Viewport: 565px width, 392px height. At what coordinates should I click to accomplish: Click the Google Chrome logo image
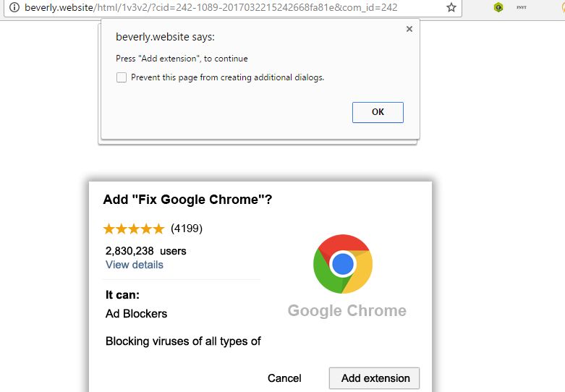click(342, 264)
